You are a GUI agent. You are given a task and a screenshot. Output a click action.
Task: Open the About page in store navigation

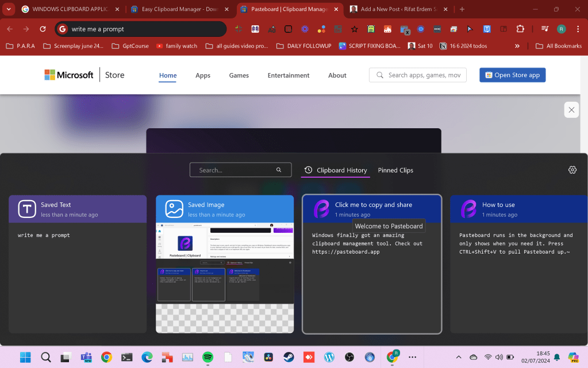click(x=337, y=75)
